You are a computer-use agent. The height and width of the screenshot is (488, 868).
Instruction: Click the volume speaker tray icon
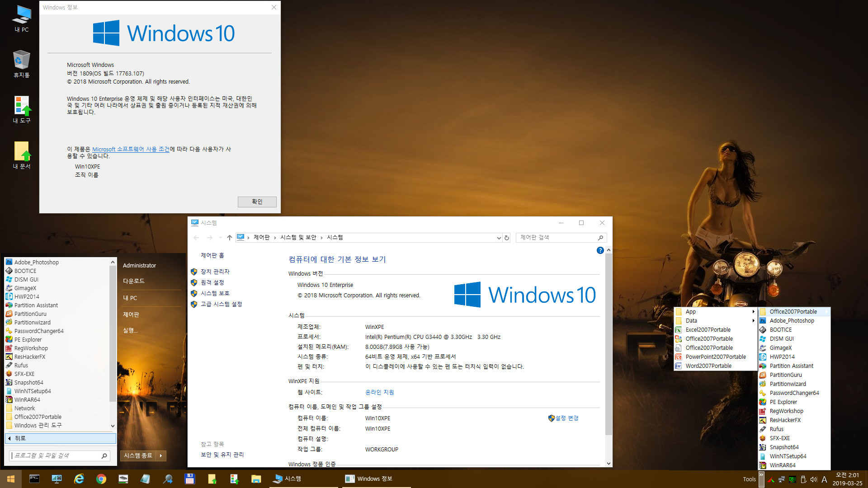tap(814, 479)
